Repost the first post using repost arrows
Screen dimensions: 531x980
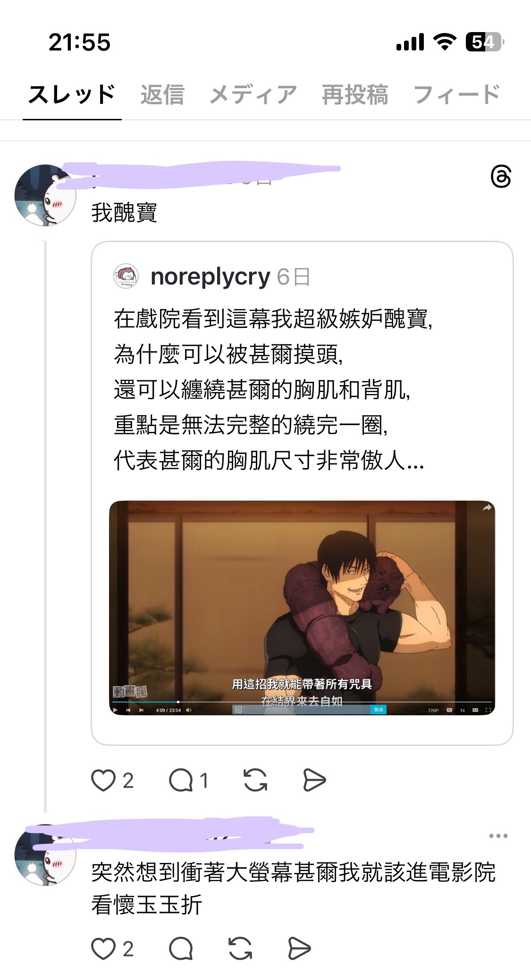pos(255,780)
